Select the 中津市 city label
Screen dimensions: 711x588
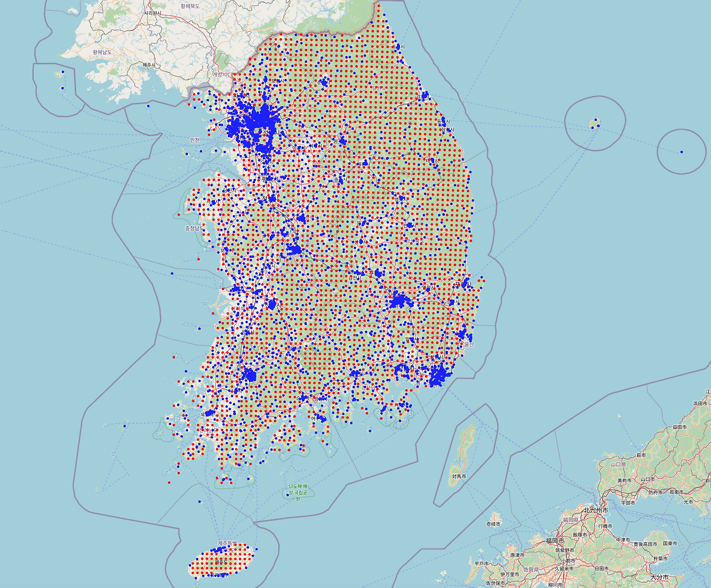[x=623, y=540]
